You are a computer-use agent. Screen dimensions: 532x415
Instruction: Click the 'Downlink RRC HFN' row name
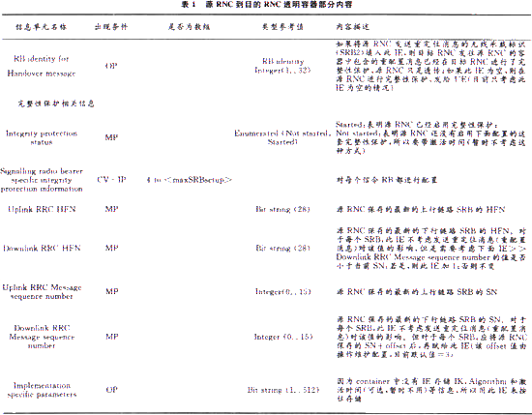[x=42, y=248]
